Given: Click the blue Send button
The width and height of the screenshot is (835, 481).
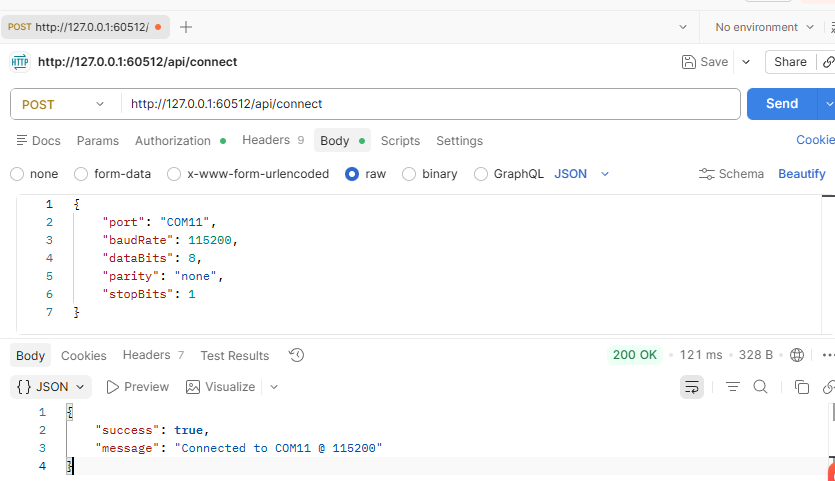Looking at the screenshot, I should click(x=782, y=104).
